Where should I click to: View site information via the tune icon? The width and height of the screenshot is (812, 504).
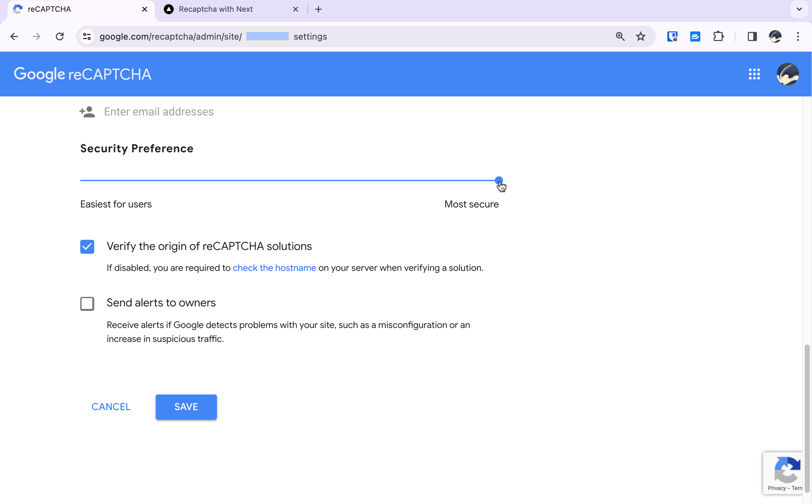pos(87,36)
